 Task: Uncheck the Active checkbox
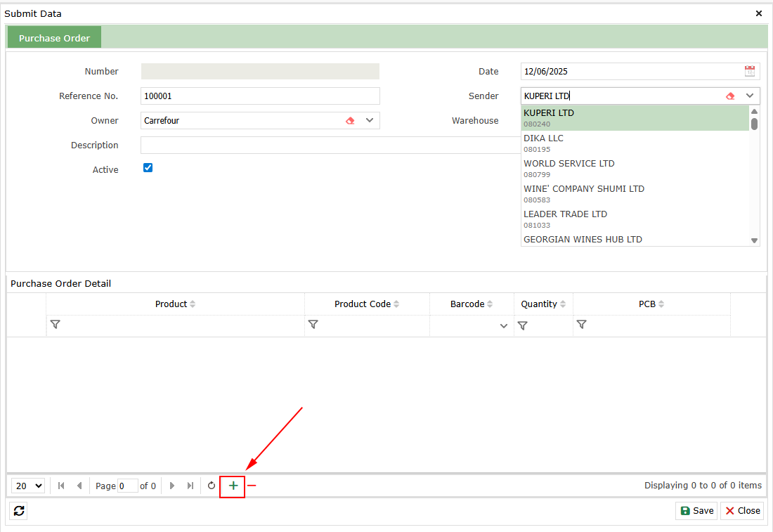[x=148, y=168]
